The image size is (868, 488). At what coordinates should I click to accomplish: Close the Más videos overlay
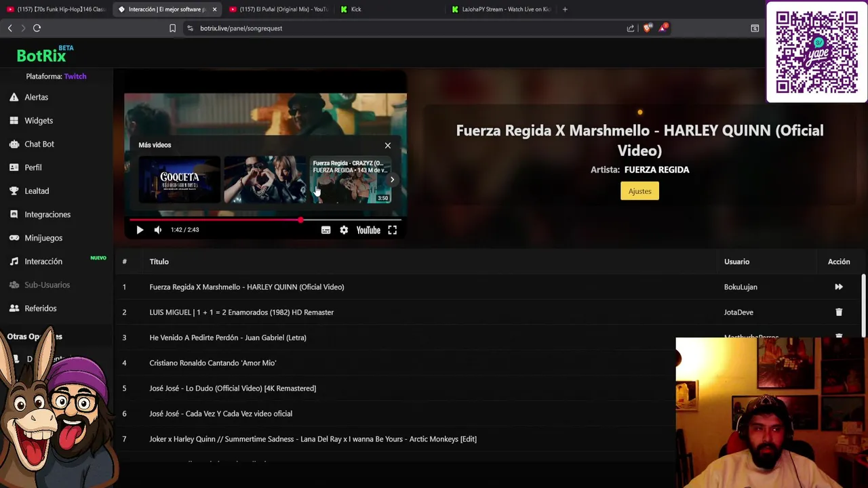coord(388,145)
